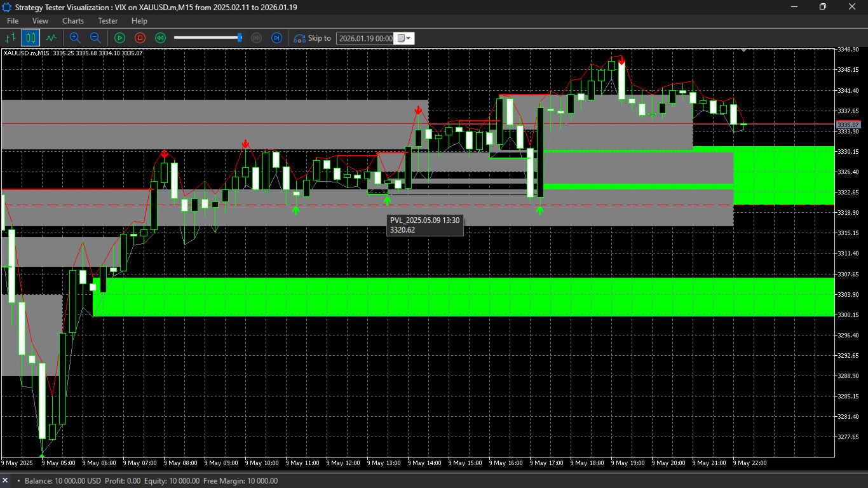Open the Tester menu
Screen dimensions: 868x488
108,21
